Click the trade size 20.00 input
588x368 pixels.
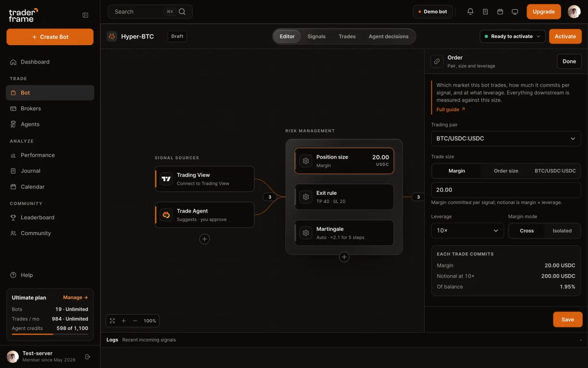pos(506,190)
